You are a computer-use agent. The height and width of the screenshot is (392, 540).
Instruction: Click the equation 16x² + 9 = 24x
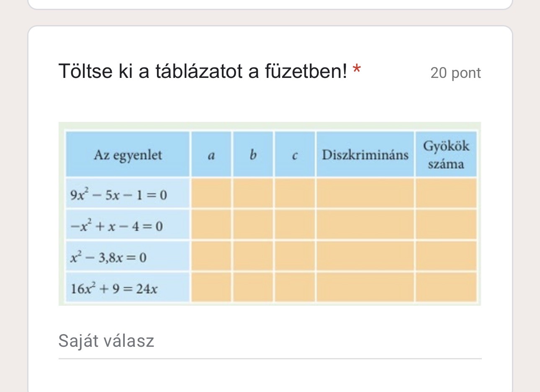click(114, 288)
